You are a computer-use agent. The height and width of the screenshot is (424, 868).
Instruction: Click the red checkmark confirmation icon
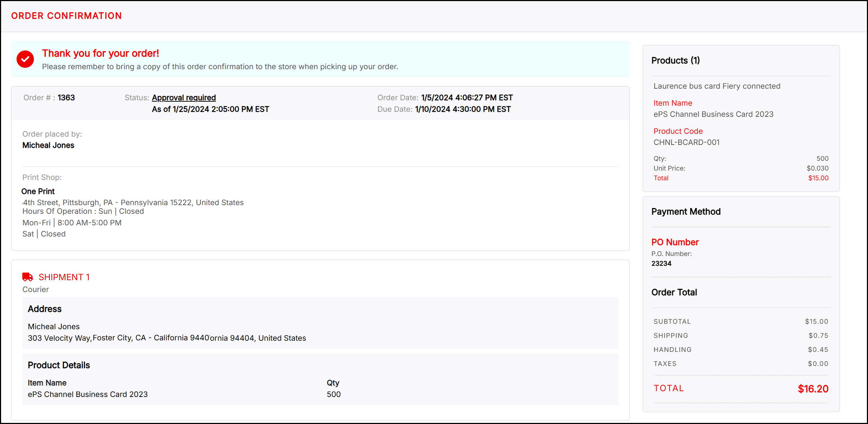tap(25, 59)
